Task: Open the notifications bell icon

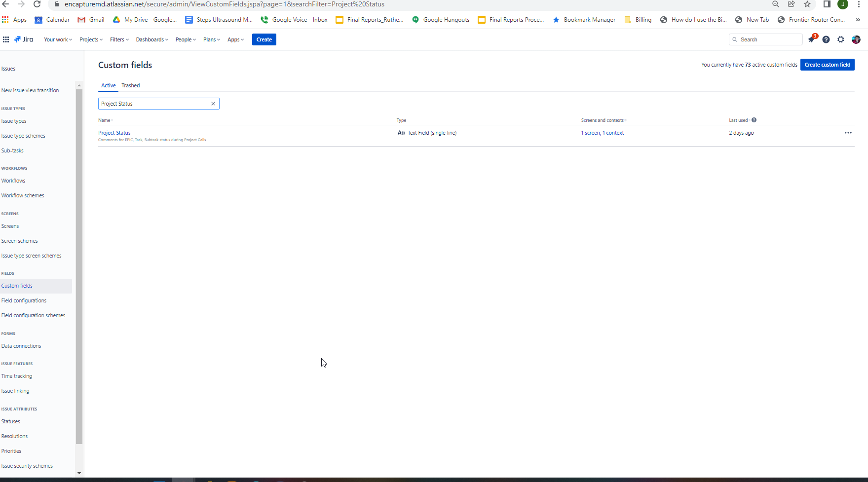Action: pos(811,39)
